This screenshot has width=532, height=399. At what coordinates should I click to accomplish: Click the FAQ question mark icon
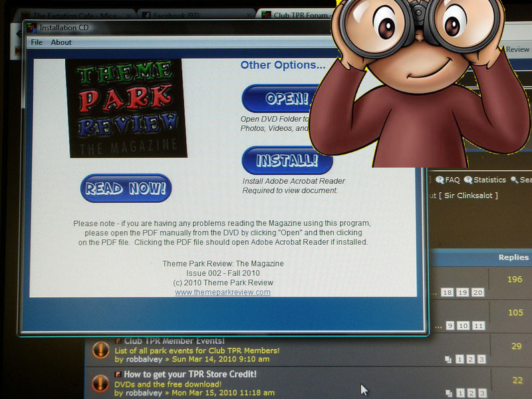[440, 180]
